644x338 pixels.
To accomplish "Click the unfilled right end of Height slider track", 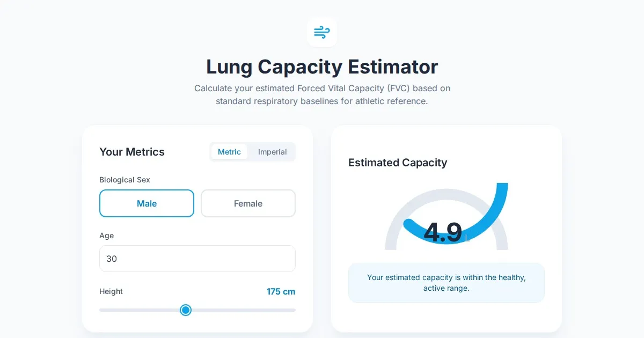I will coord(268,310).
